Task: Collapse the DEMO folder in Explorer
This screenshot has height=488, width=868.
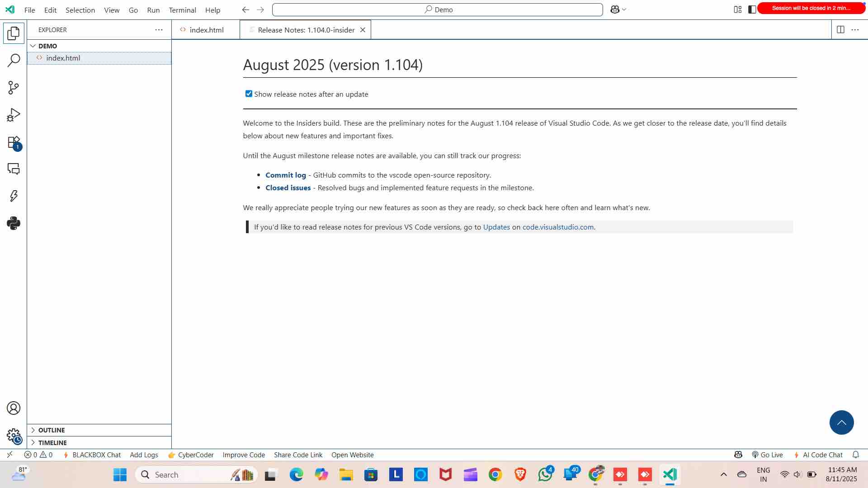Action: coord(33,46)
